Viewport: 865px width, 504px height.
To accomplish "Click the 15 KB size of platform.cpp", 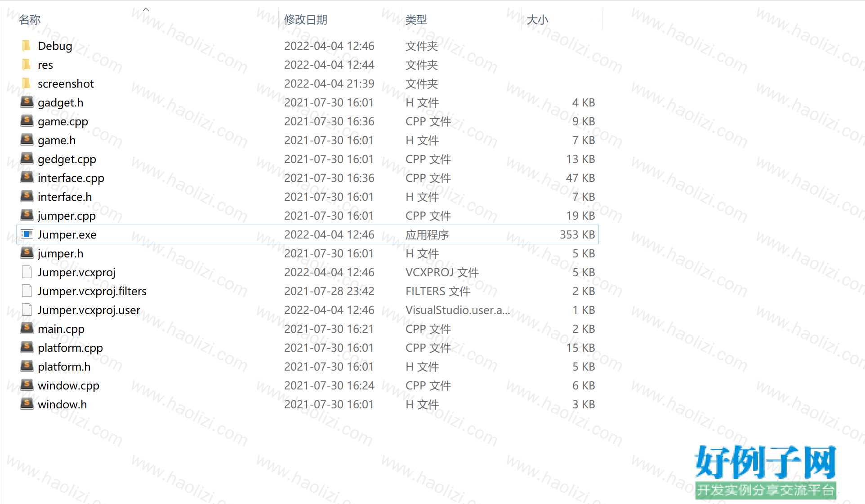I will click(580, 348).
